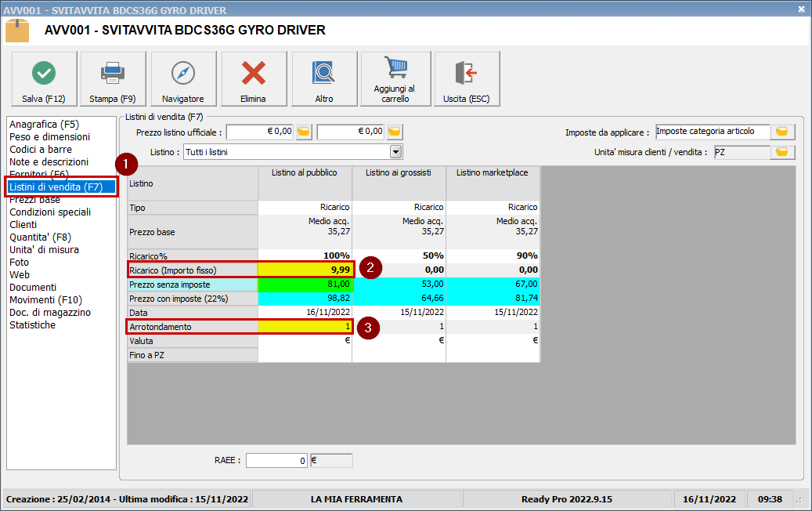Click the Salva (F12) green checkmark button
812x511 pixels.
tap(44, 79)
